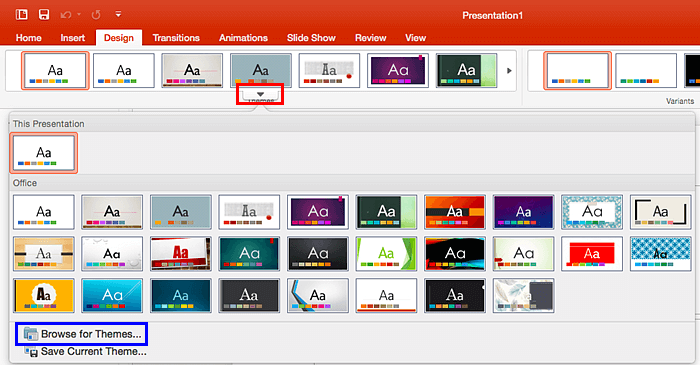The height and width of the screenshot is (365, 700).
Task: Choose the gray-blue theme in the gallery's first row
Action: point(180,212)
